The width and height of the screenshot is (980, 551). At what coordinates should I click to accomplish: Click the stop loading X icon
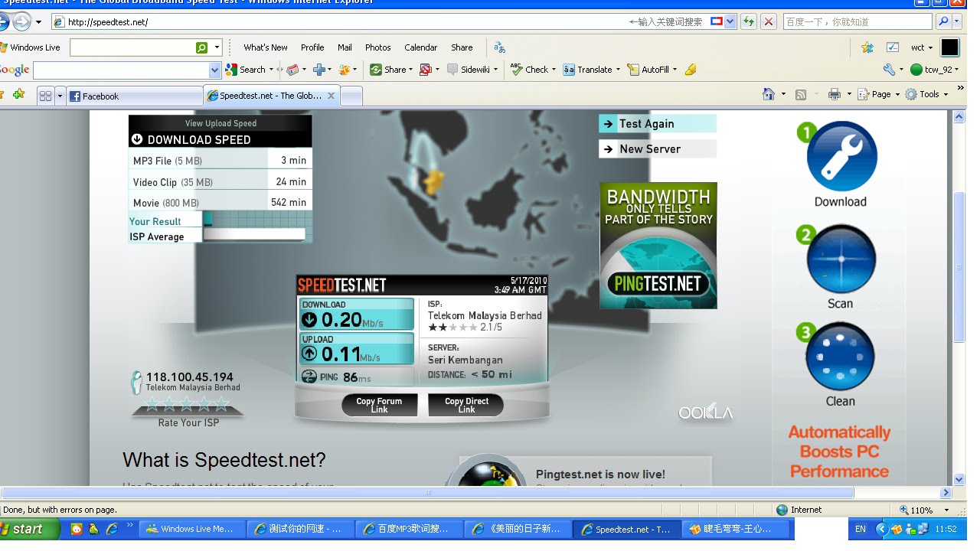[769, 21]
